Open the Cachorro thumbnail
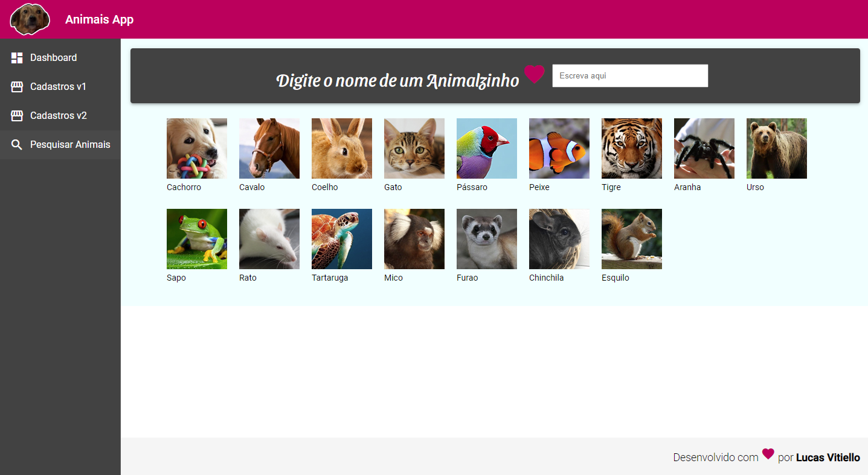Image resolution: width=868 pixels, height=475 pixels. (196, 148)
